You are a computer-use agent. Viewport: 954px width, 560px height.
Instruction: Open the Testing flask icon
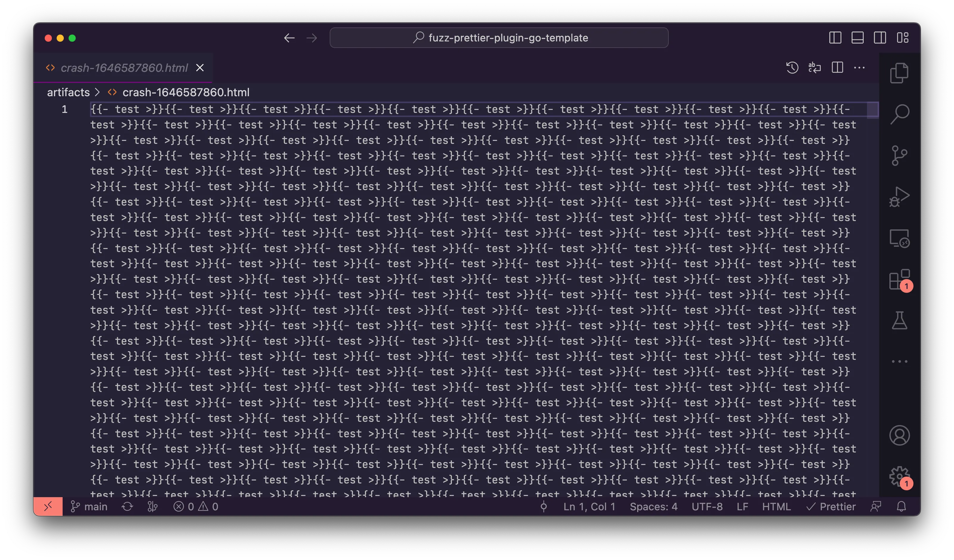point(899,321)
